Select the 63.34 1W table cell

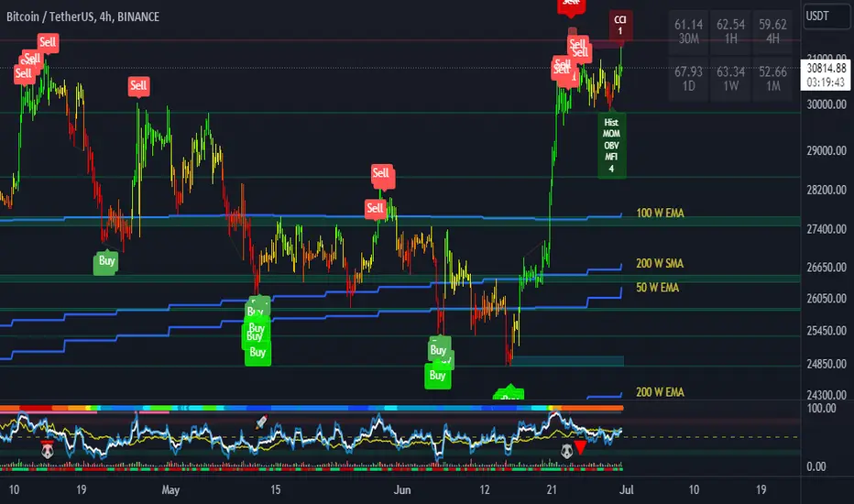(x=730, y=79)
